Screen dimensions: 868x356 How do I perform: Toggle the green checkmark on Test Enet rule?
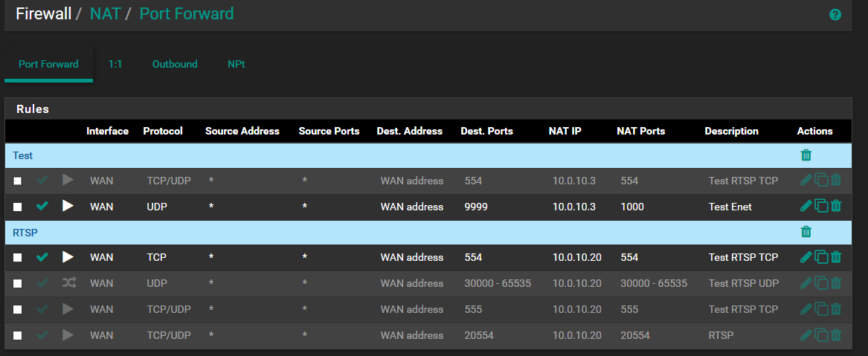click(42, 206)
